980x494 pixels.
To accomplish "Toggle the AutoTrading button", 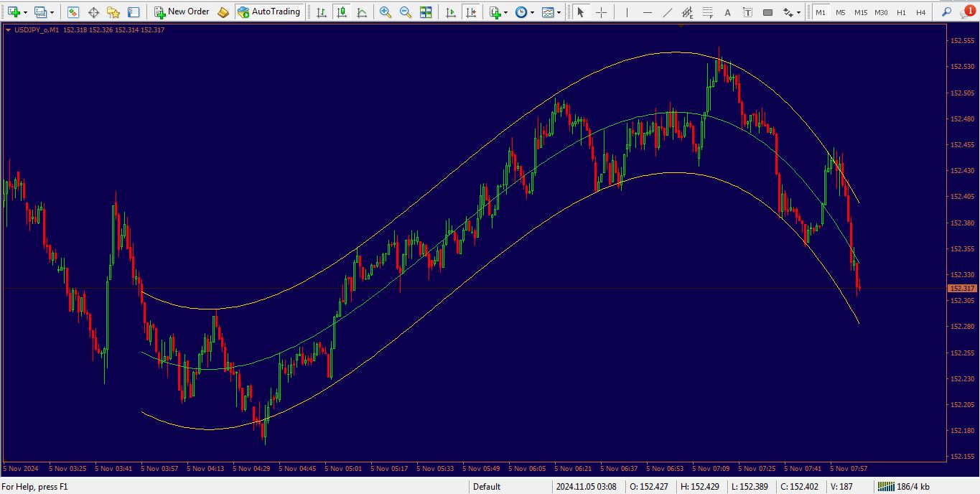I will click(x=269, y=12).
